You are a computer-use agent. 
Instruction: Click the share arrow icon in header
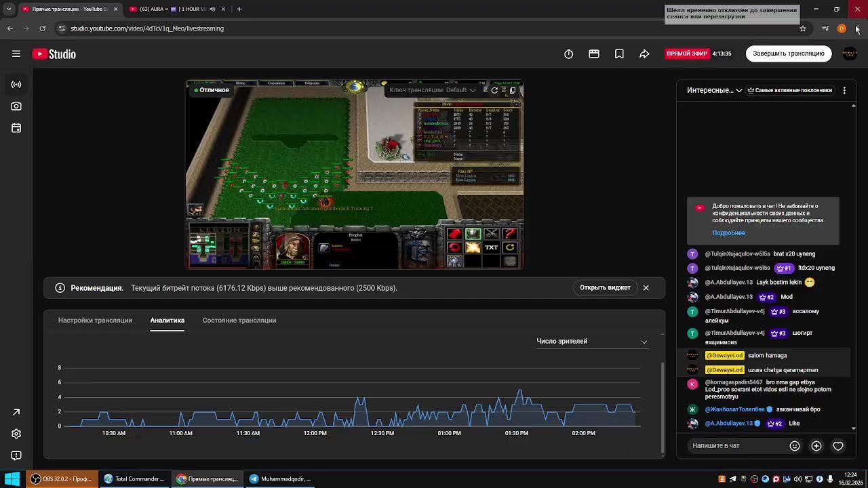(x=644, y=54)
